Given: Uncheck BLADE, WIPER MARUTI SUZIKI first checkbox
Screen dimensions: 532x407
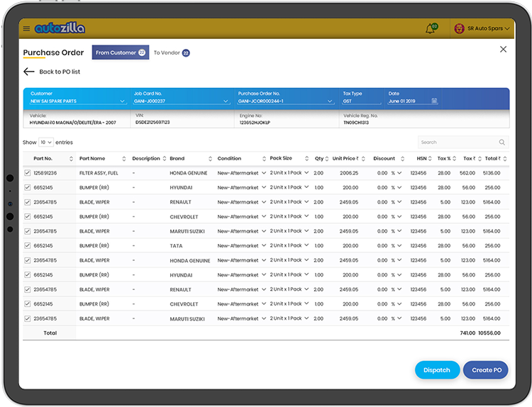Looking at the screenshot, I should click(x=28, y=231).
